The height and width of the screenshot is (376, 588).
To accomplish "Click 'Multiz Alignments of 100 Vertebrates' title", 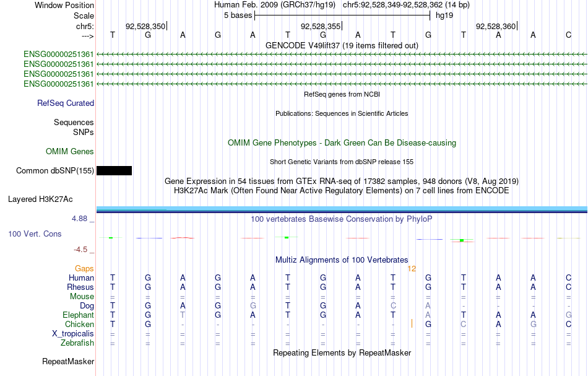I will coord(342,260).
